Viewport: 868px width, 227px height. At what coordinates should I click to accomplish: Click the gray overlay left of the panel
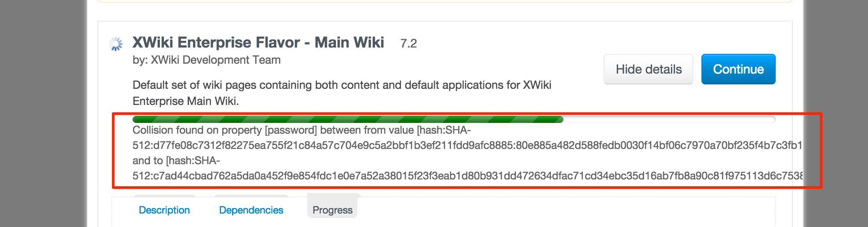coord(43,112)
